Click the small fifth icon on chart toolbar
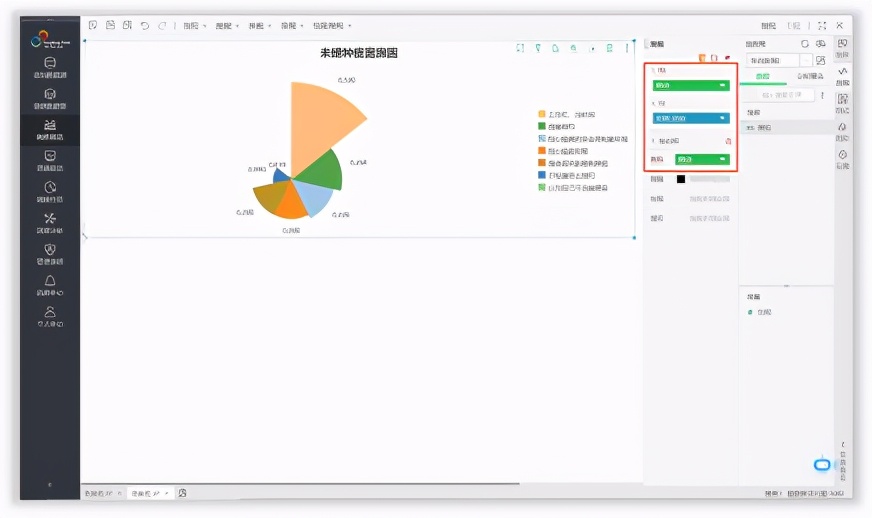 (592, 49)
